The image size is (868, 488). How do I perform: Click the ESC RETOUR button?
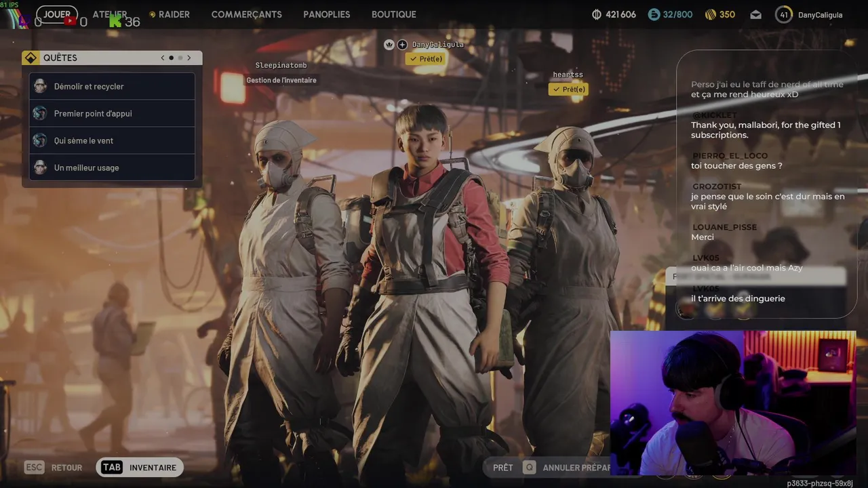point(54,468)
